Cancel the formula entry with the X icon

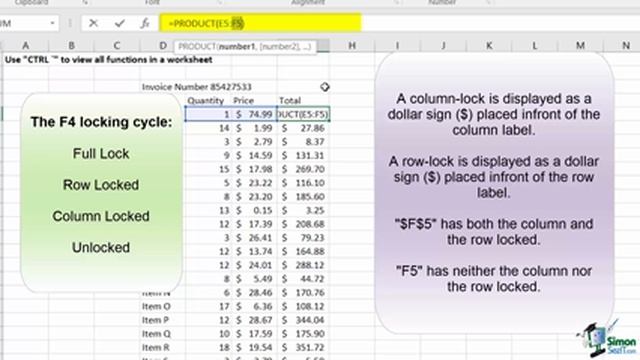click(93, 24)
